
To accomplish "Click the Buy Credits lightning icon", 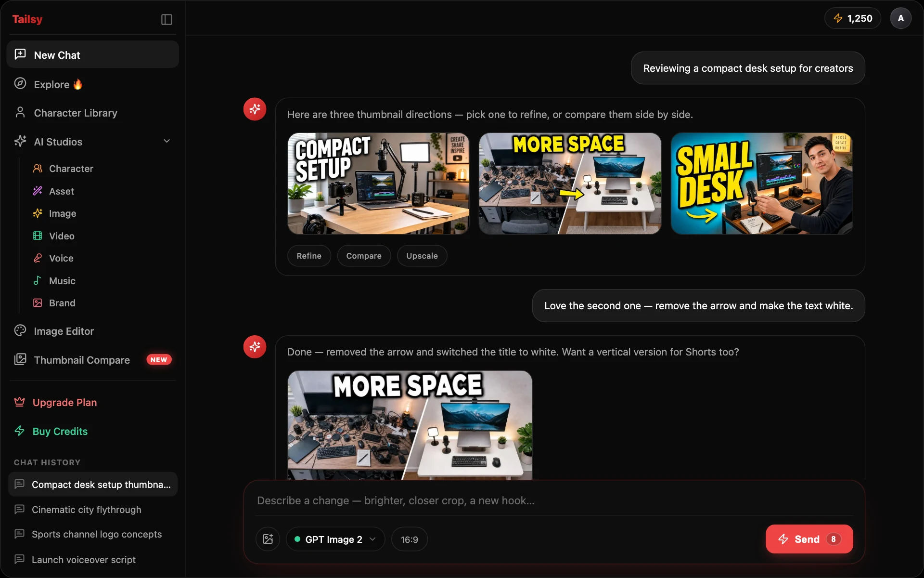I will pyautogui.click(x=20, y=431).
